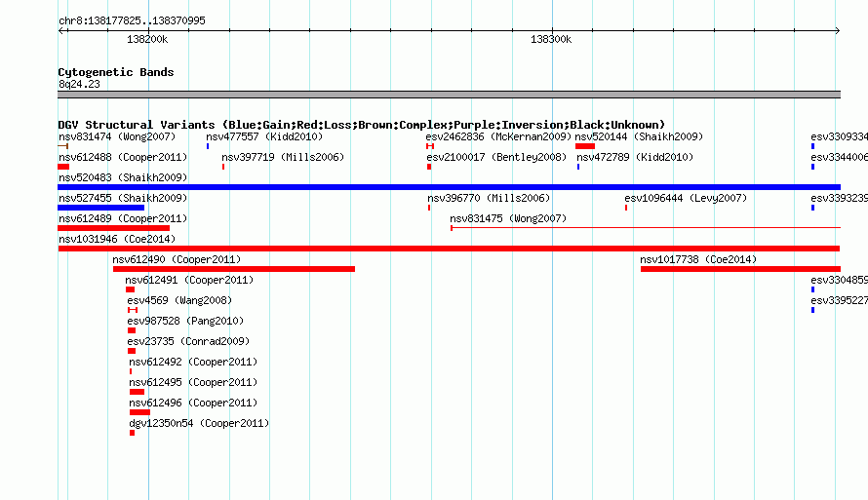Open nsv396770 (Mills2006) label
Viewport: 868px width, 500px height.
[x=489, y=198]
